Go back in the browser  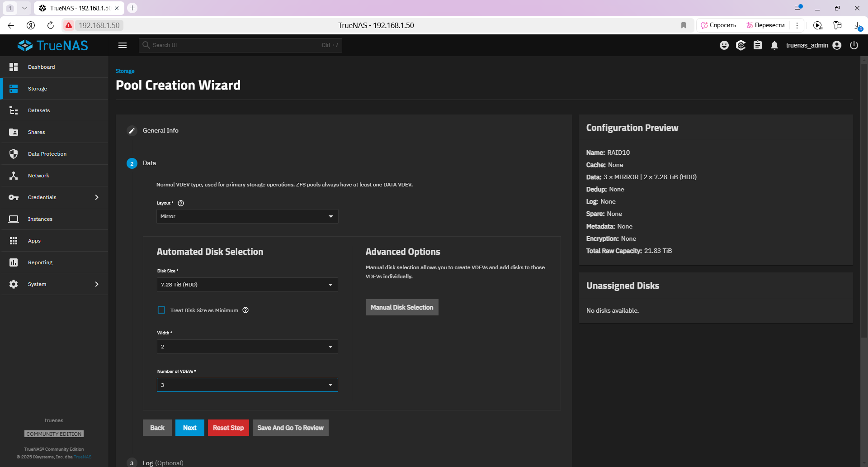[x=11, y=25]
